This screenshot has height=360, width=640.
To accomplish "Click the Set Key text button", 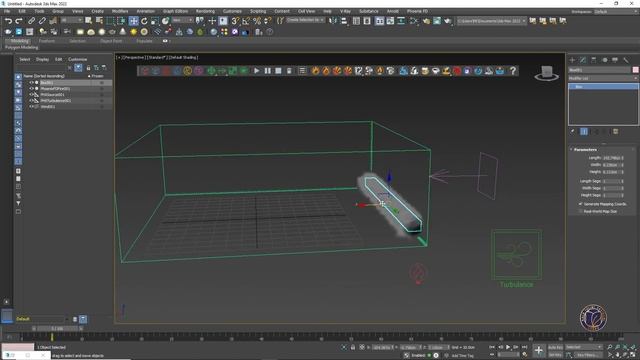I will click(555, 355).
